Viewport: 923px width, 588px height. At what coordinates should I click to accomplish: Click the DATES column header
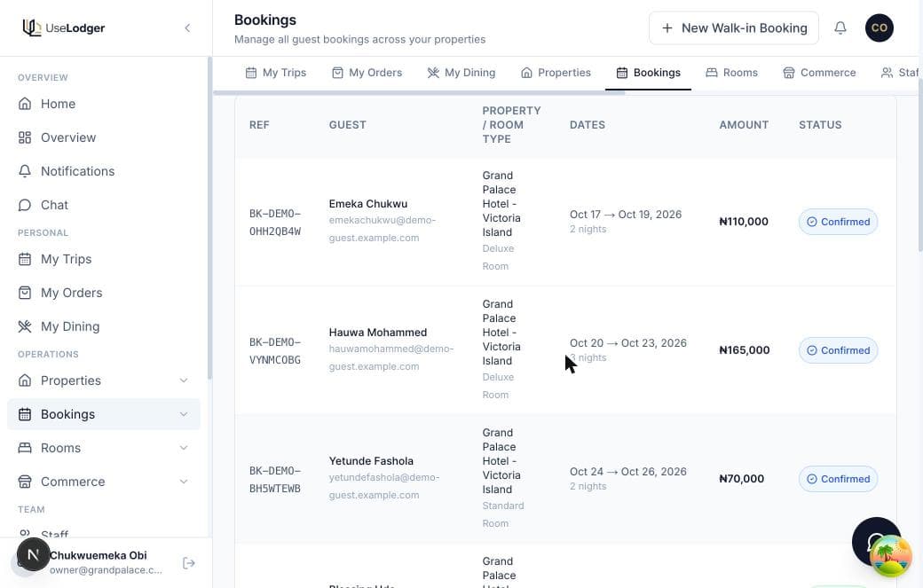pos(587,125)
